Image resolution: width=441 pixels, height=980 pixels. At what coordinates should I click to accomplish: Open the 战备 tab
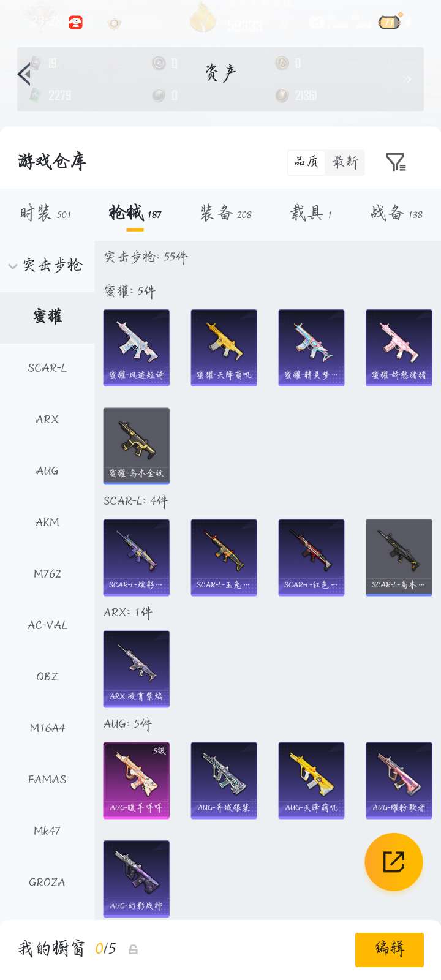396,213
